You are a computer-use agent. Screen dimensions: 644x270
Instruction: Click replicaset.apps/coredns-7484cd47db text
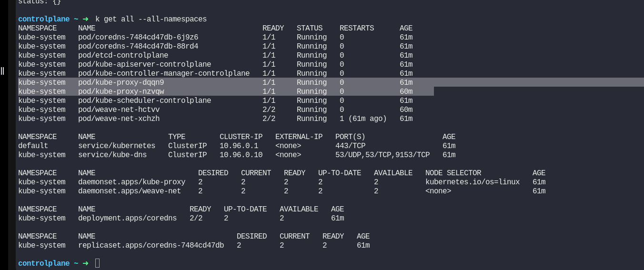151,245
